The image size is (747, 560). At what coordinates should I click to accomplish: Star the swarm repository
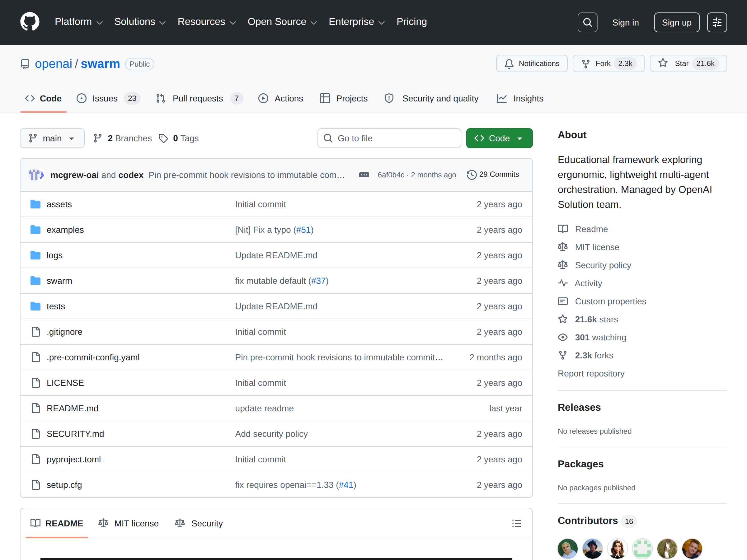pyautogui.click(x=688, y=63)
